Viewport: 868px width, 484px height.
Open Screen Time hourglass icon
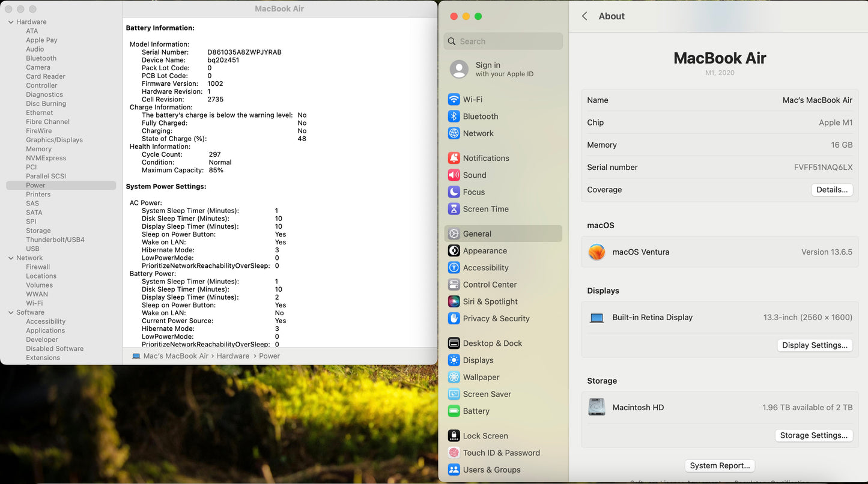(454, 209)
